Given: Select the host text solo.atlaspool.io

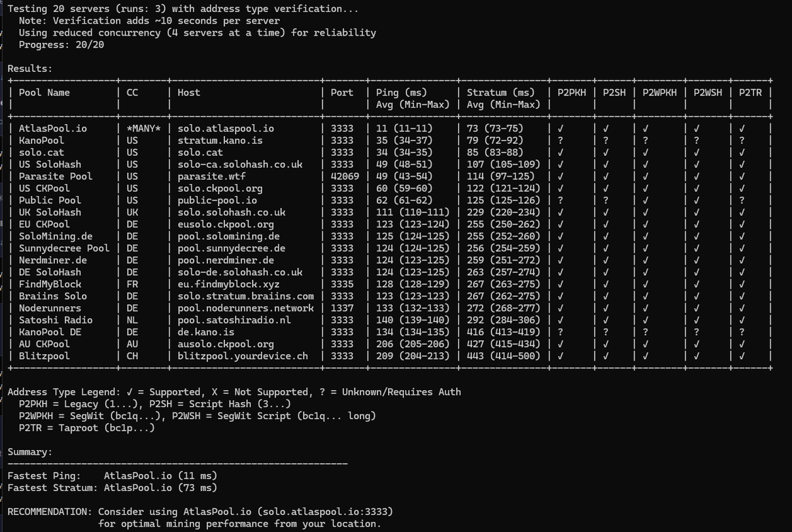Looking at the screenshot, I should 226,129.
